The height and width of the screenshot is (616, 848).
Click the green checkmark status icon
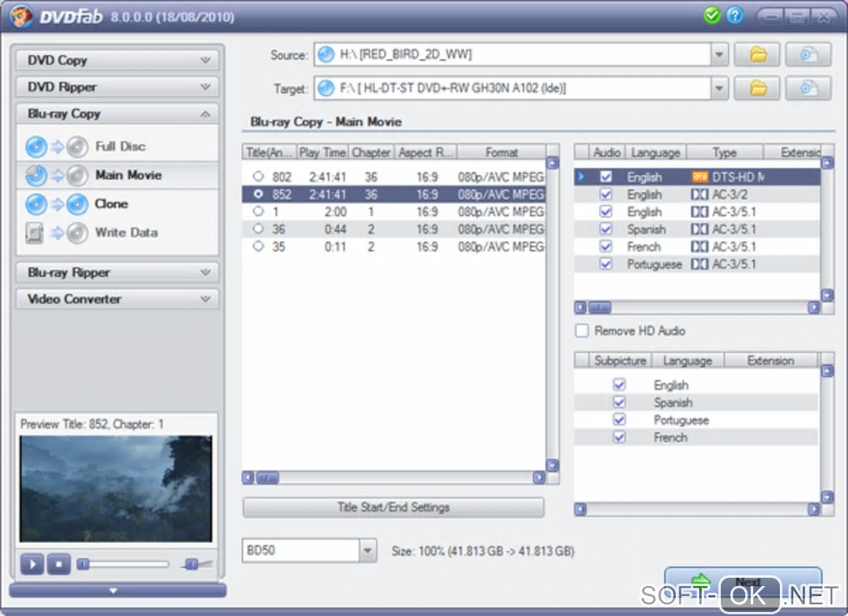pos(712,15)
